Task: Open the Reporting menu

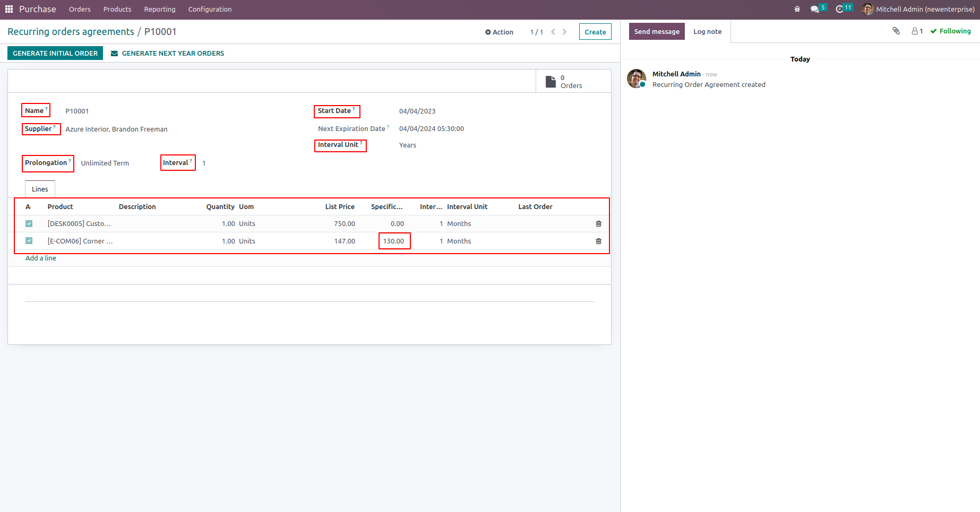Action: pyautogui.click(x=160, y=9)
